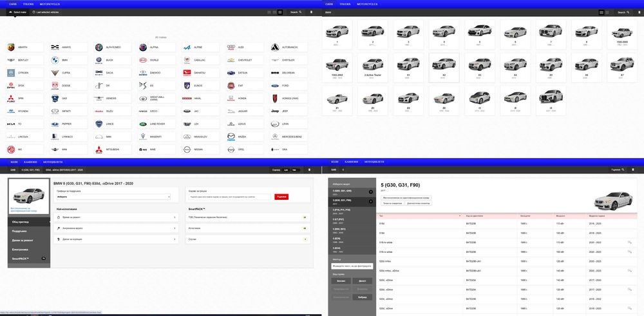Open Данни за ремонт sidebar item
Image resolution: width=644 pixels, height=316 pixels.
point(29,240)
